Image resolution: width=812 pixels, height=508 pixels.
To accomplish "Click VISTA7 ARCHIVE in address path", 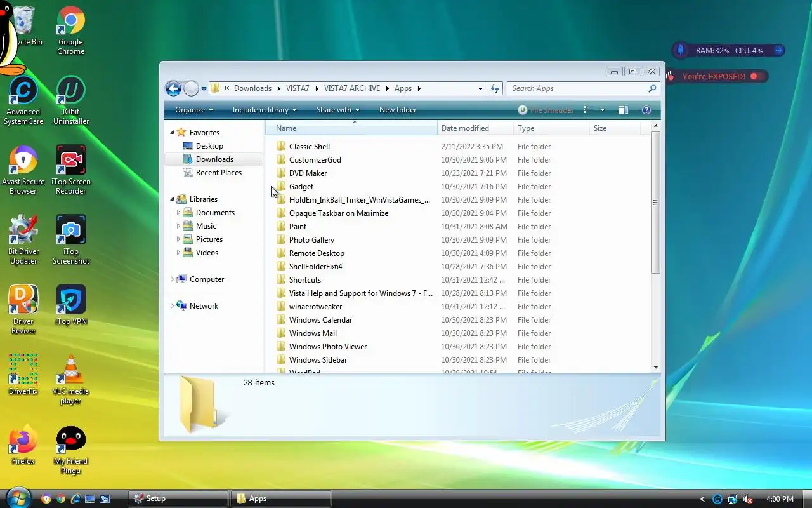I will pyautogui.click(x=351, y=88).
